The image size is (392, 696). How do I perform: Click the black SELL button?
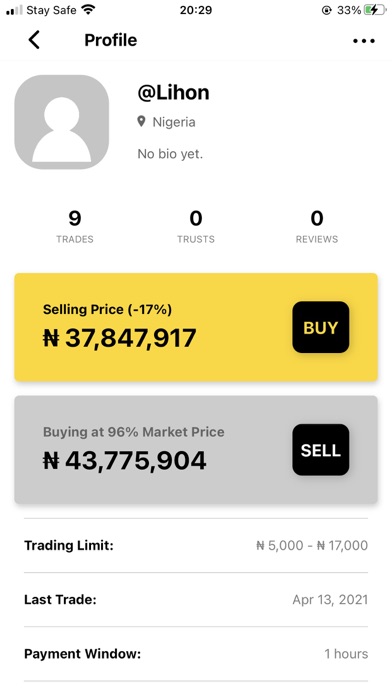pos(321,450)
